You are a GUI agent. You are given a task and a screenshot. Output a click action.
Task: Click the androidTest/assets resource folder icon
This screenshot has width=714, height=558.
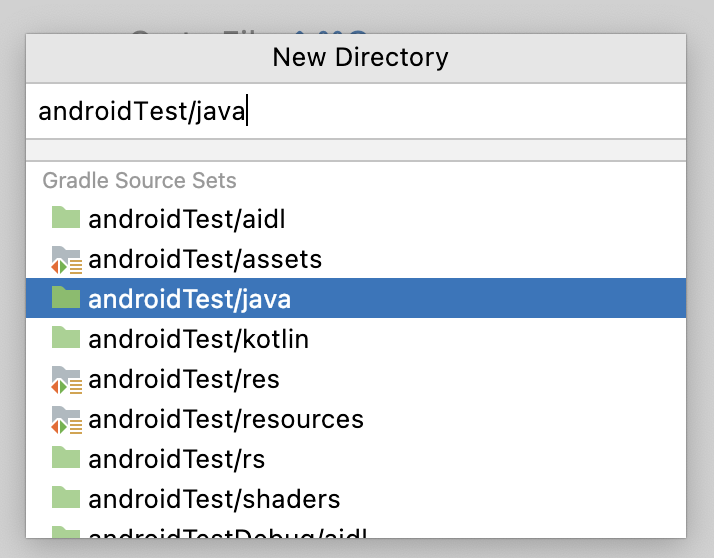[66, 259]
